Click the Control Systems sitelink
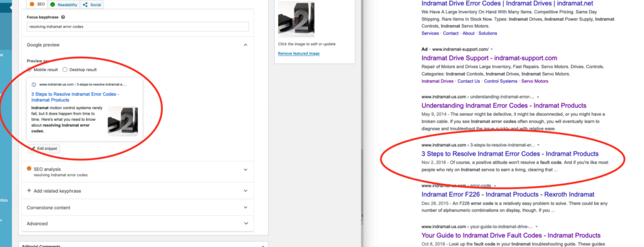The image size is (644, 247). click(x=501, y=81)
